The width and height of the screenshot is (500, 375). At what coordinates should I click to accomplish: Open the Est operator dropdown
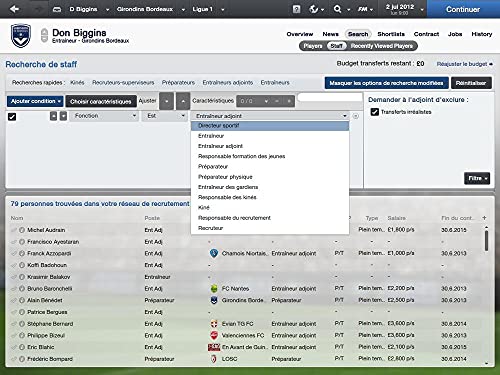coord(165,116)
